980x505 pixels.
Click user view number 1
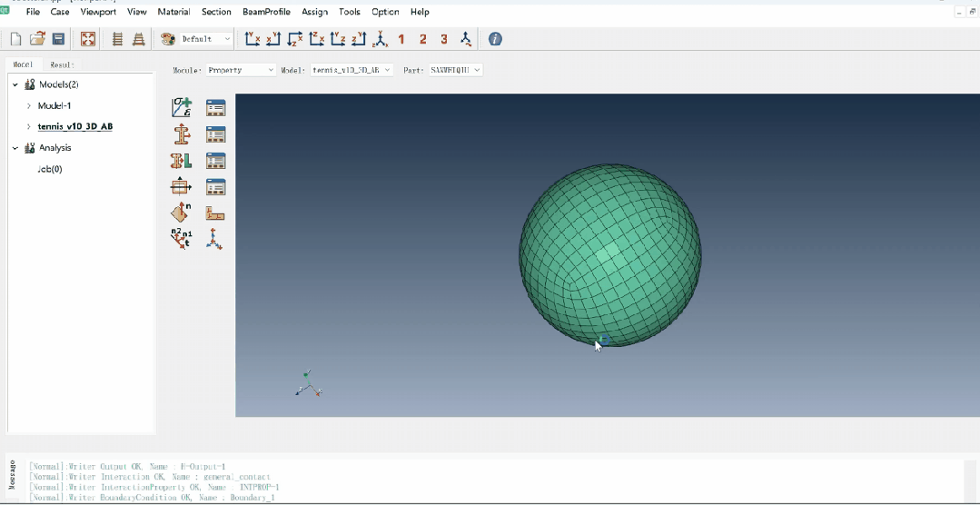point(401,39)
